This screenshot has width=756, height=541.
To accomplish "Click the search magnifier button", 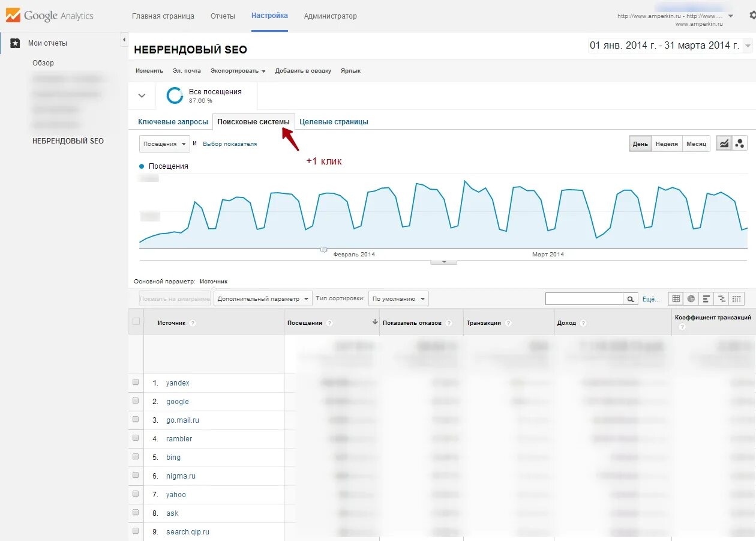I will pos(631,298).
